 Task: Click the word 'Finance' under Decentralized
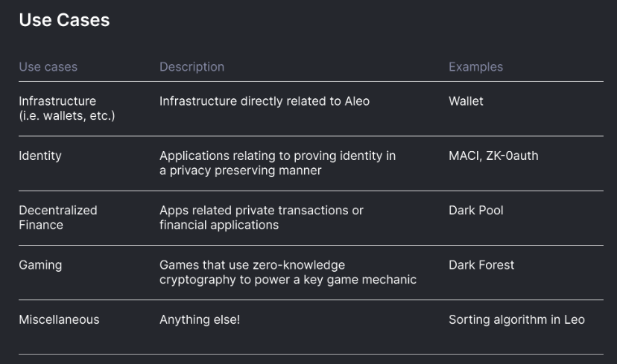click(x=41, y=226)
